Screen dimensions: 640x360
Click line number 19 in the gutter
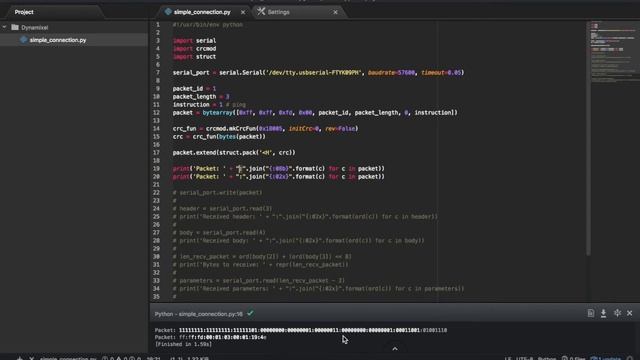(x=156, y=169)
